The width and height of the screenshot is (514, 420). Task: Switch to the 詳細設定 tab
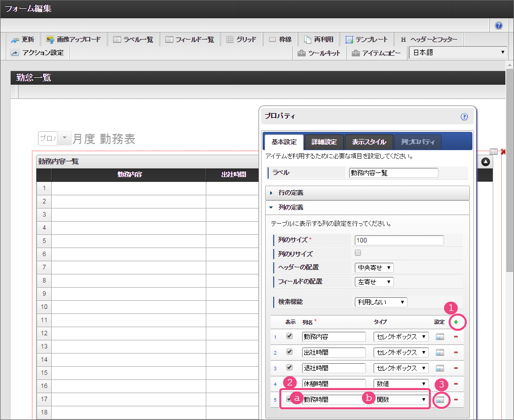coord(323,142)
